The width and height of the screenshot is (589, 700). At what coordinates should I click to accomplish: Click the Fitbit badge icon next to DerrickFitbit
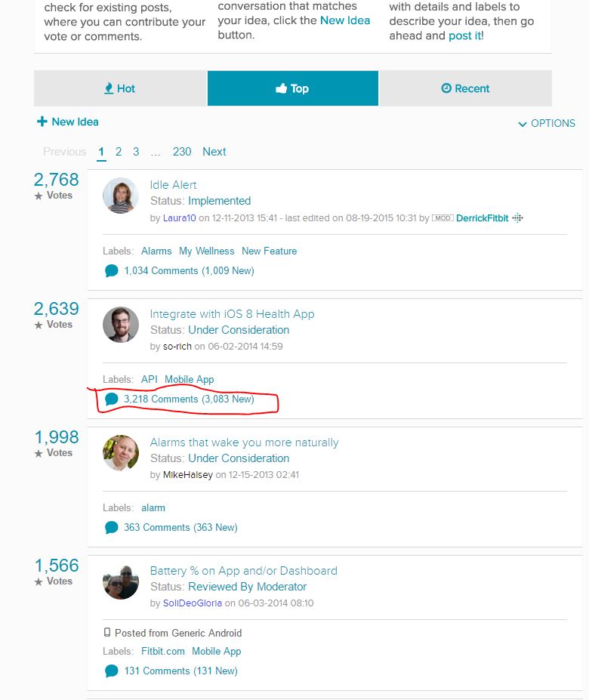(x=517, y=217)
